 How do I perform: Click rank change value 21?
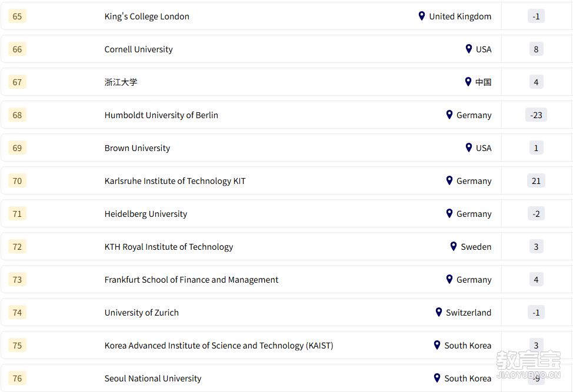pyautogui.click(x=536, y=181)
